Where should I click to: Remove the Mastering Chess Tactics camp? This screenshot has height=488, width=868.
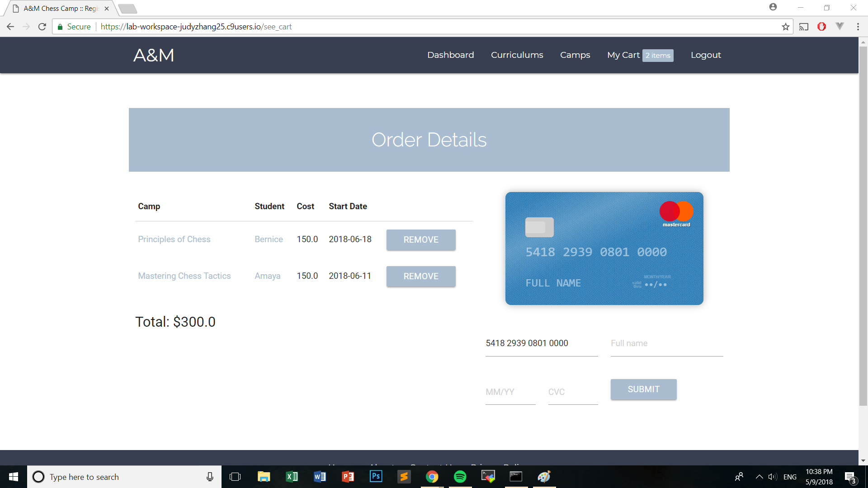click(420, 276)
